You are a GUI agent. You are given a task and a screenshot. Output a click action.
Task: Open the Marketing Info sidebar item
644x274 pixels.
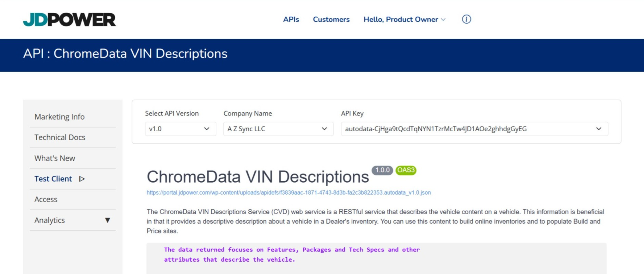[x=60, y=117]
